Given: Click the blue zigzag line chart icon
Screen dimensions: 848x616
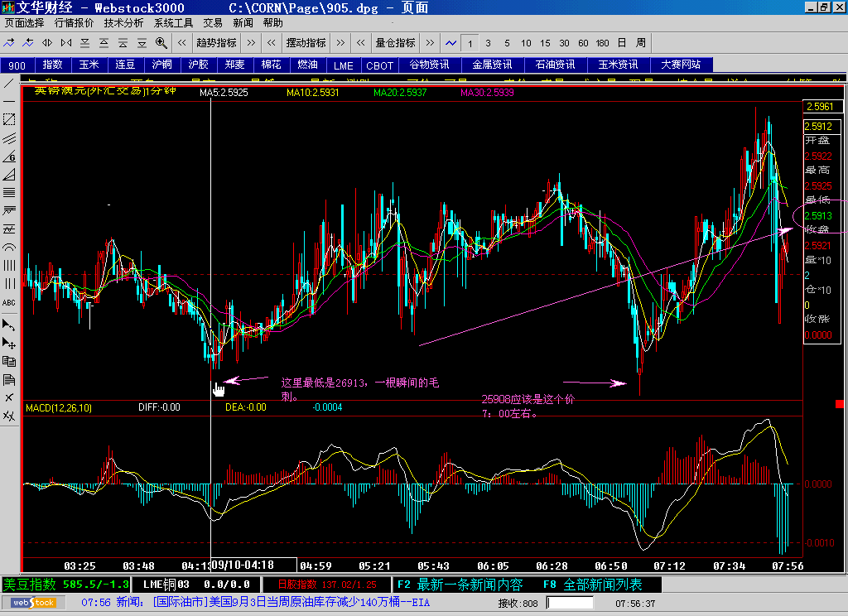Looking at the screenshot, I should 451,43.
